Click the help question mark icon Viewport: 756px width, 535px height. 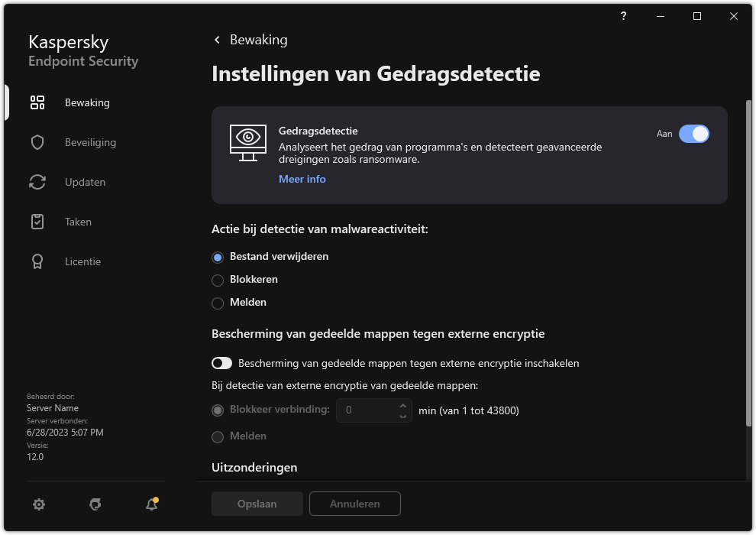click(624, 16)
